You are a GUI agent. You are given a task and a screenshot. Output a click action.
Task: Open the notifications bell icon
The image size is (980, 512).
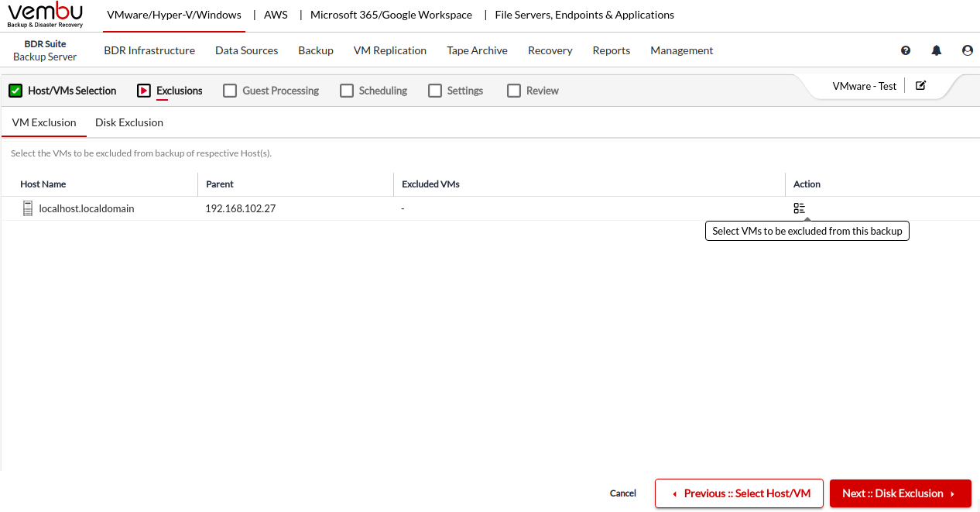point(937,50)
